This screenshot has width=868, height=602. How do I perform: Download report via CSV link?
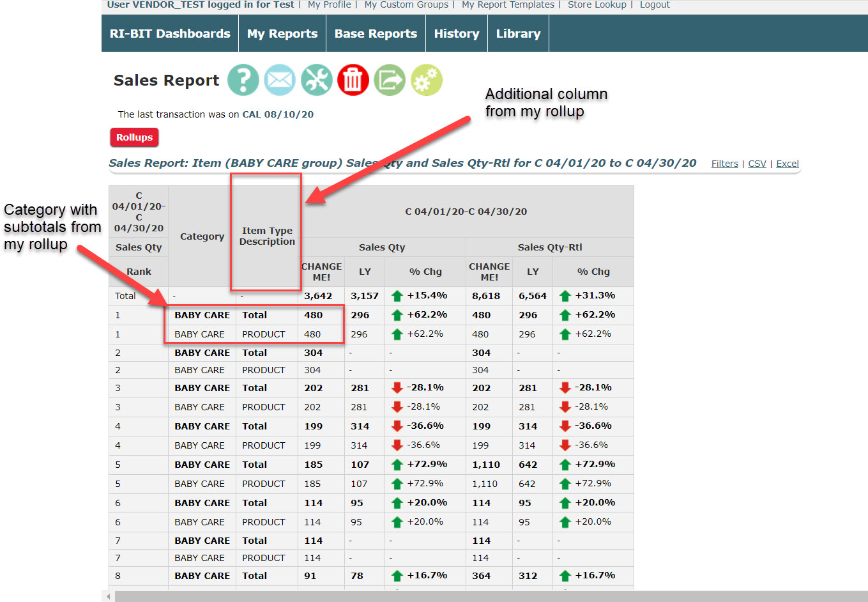click(x=757, y=164)
